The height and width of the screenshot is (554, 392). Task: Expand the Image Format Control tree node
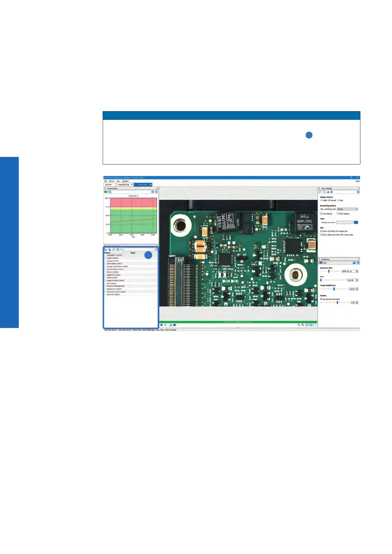[x=105, y=281]
